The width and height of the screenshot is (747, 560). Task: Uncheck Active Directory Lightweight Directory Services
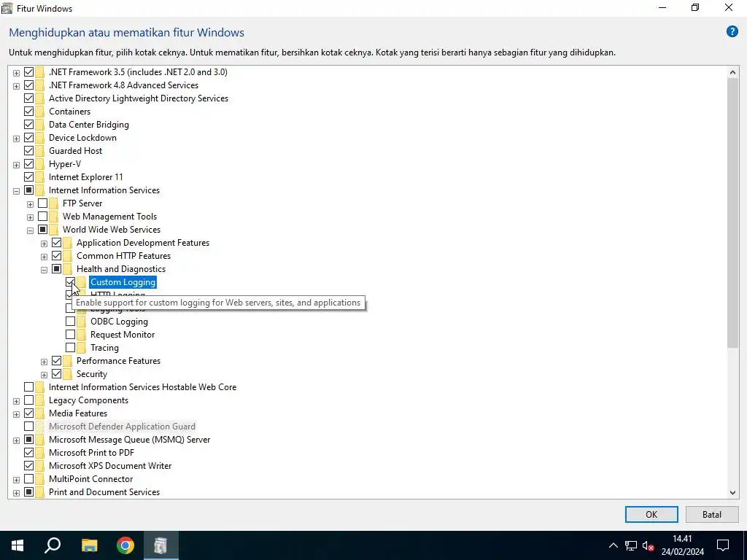(28, 98)
